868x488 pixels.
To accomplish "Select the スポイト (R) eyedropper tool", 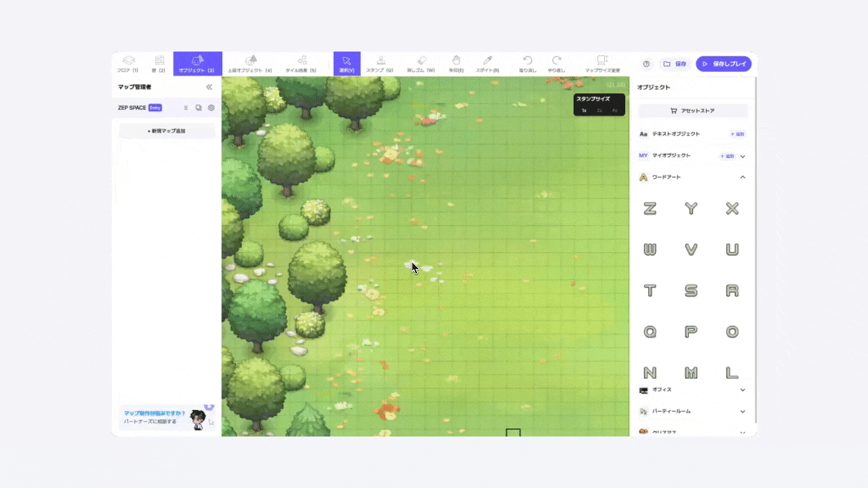I will [487, 64].
